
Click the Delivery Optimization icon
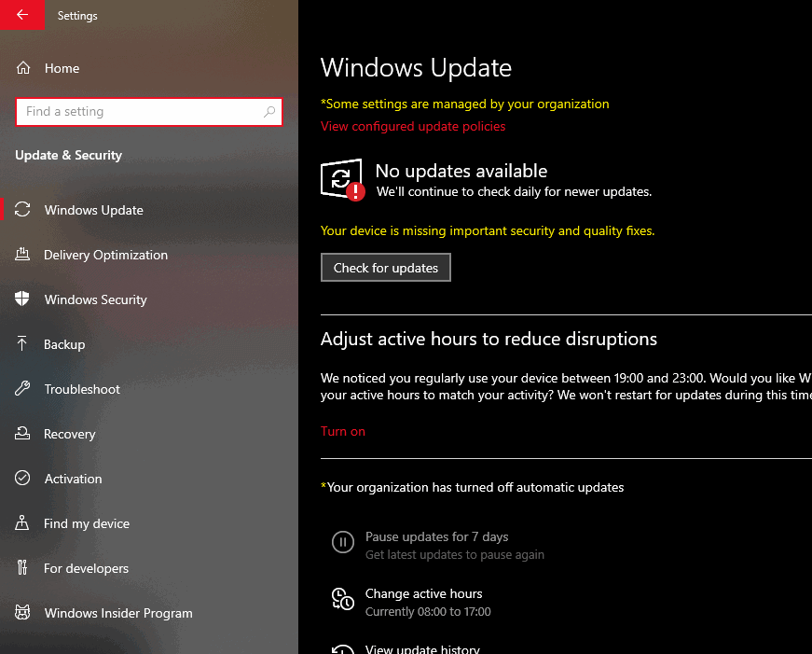pyautogui.click(x=22, y=254)
